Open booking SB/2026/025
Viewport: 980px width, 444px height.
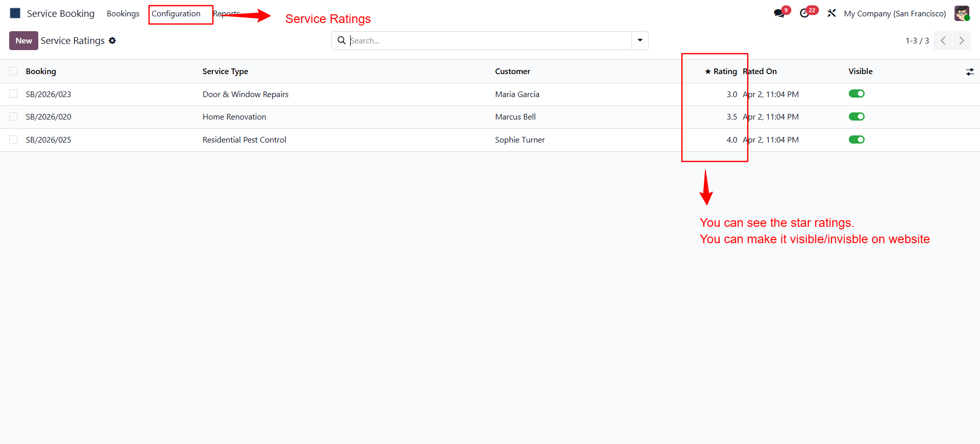48,139
